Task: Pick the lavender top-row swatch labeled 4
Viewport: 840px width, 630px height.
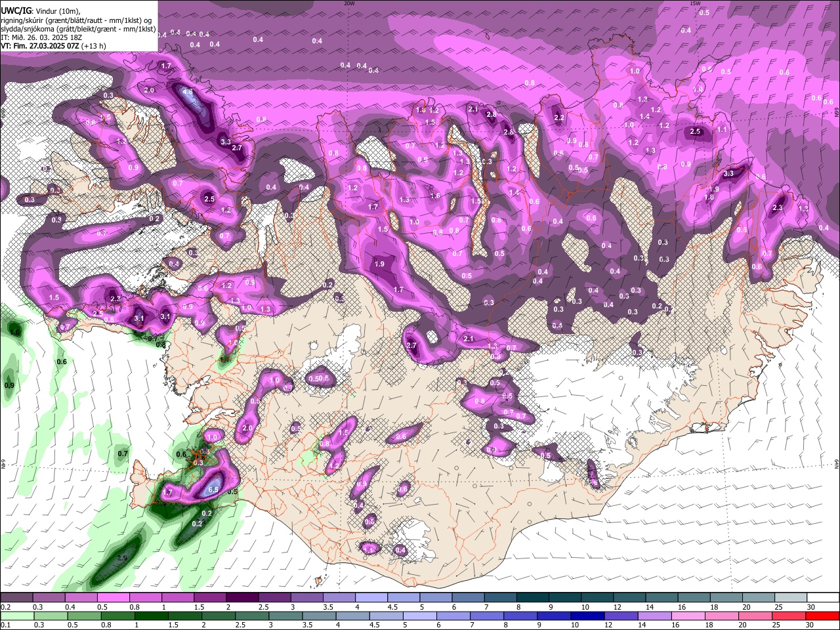Action: coord(371,598)
